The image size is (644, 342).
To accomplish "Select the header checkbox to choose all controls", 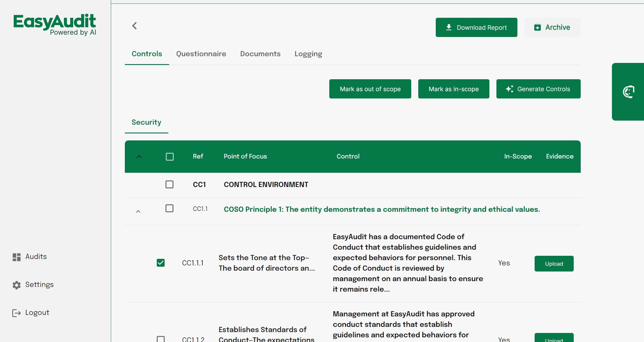I will point(169,156).
